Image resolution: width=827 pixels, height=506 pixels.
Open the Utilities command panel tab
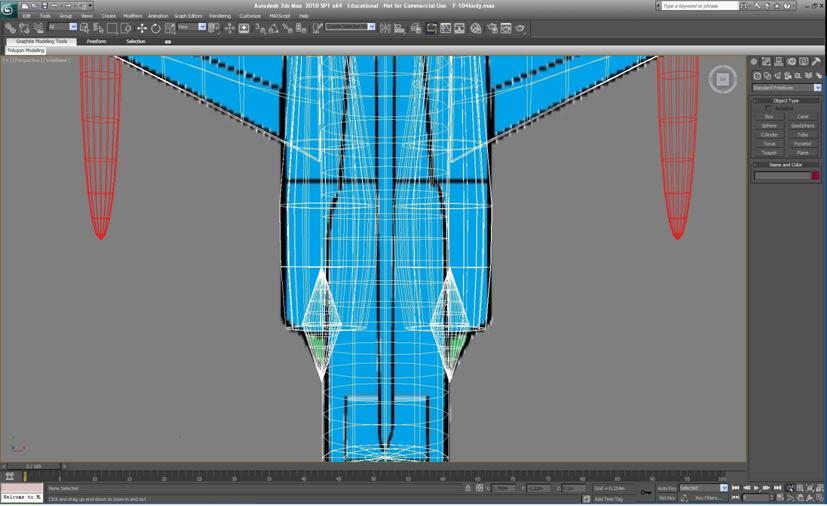(x=816, y=62)
